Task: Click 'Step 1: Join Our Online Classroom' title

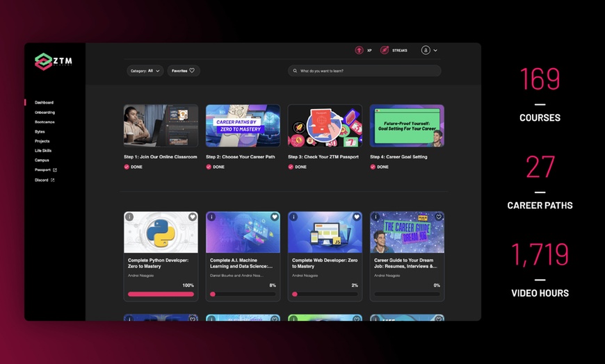Action: [161, 157]
